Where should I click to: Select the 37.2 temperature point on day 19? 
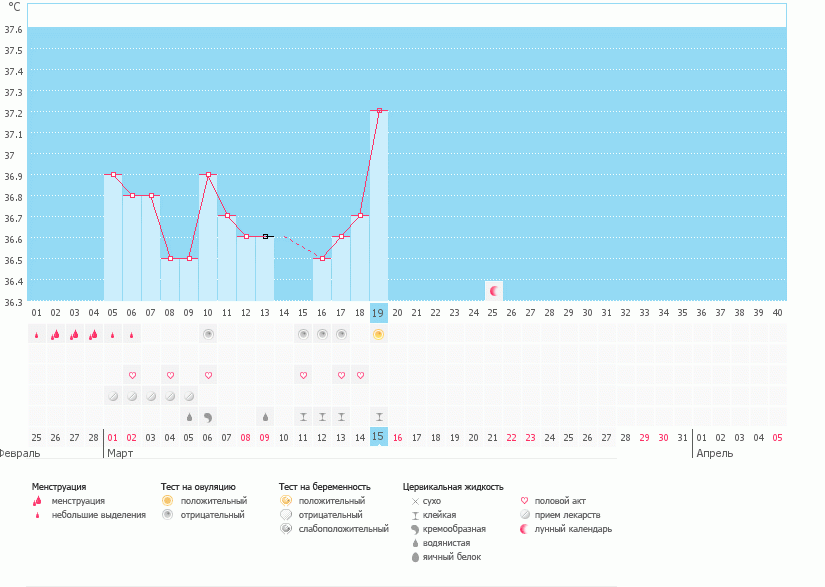point(379,111)
